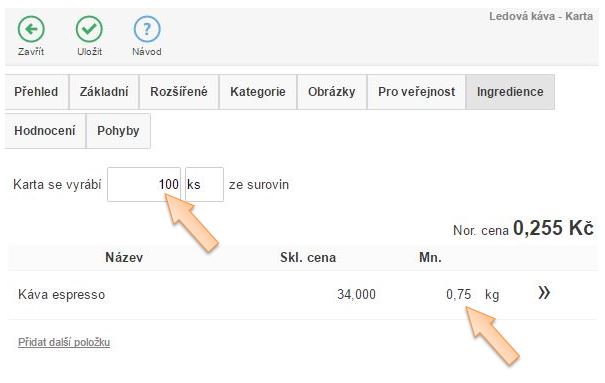
Task: Open the Hodnocení tab
Action: coord(45,131)
